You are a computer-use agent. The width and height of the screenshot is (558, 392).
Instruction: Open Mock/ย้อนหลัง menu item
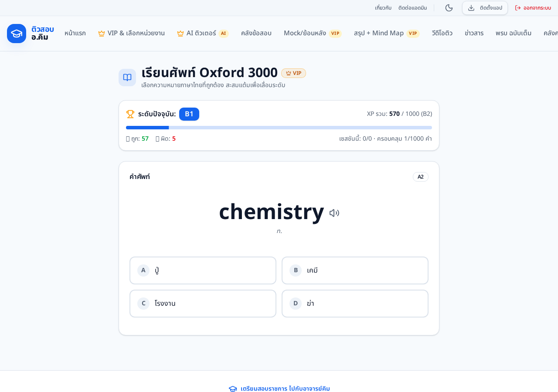pos(313,33)
